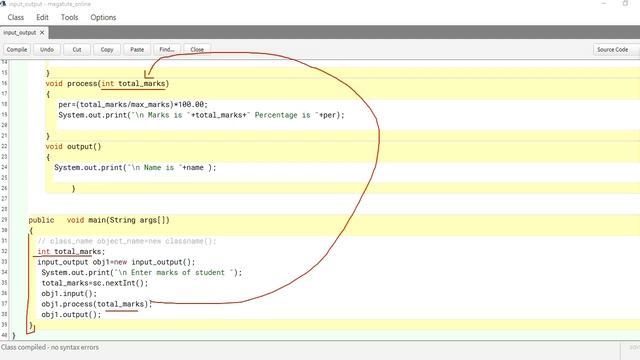Click the Close toolbar button
The image size is (640, 360).
pos(197,49)
